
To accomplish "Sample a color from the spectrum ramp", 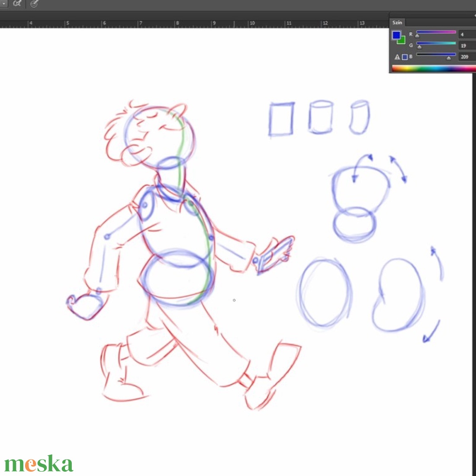I will 434,68.
